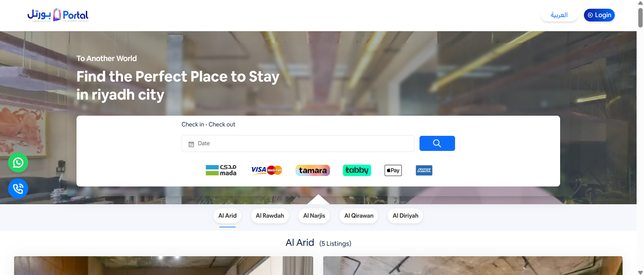
Task: Switch to Al Rawdah tab
Action: click(x=270, y=216)
